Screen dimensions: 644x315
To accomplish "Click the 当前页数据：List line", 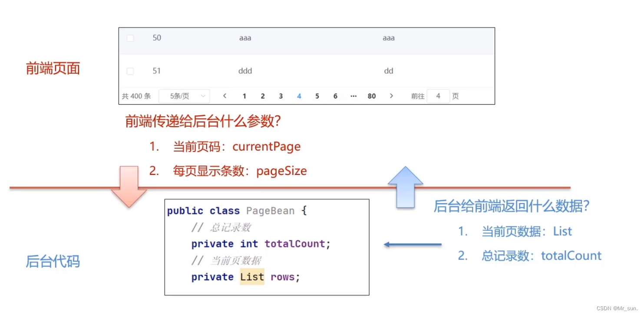I will 515,232.
